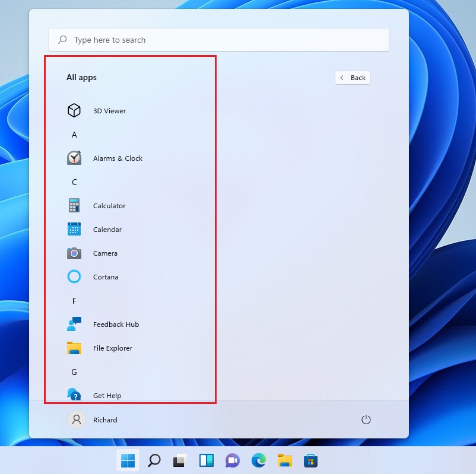The image size is (476, 474).
Task: Click the Back button
Action: pos(353,77)
